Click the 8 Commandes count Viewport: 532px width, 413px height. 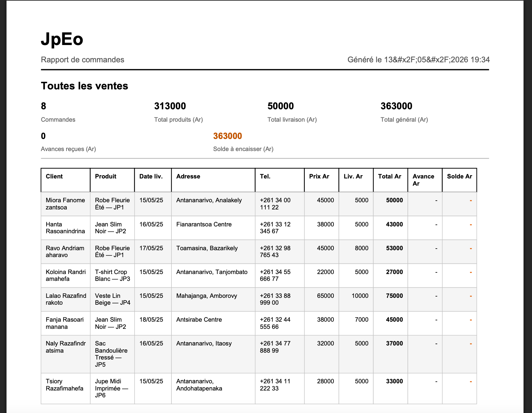[44, 106]
